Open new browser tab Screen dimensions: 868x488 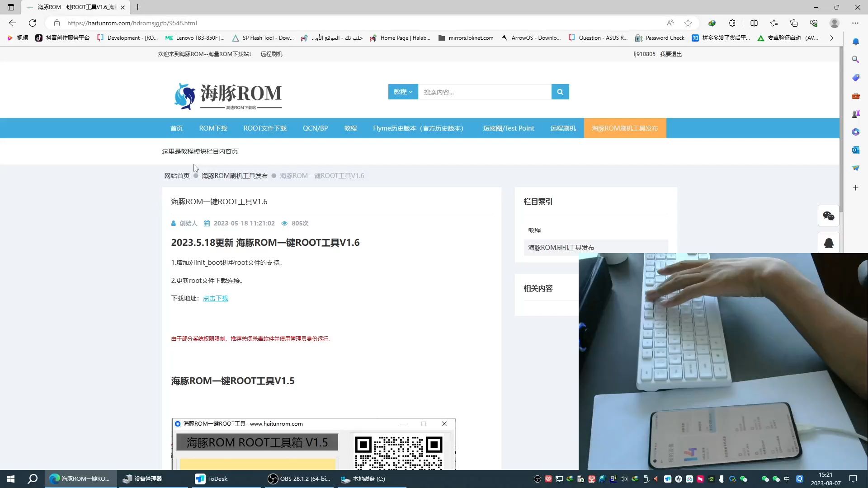(138, 7)
